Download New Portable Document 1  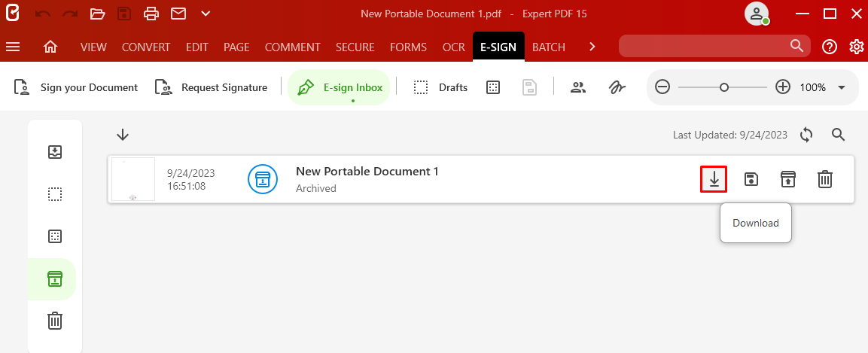tap(714, 179)
